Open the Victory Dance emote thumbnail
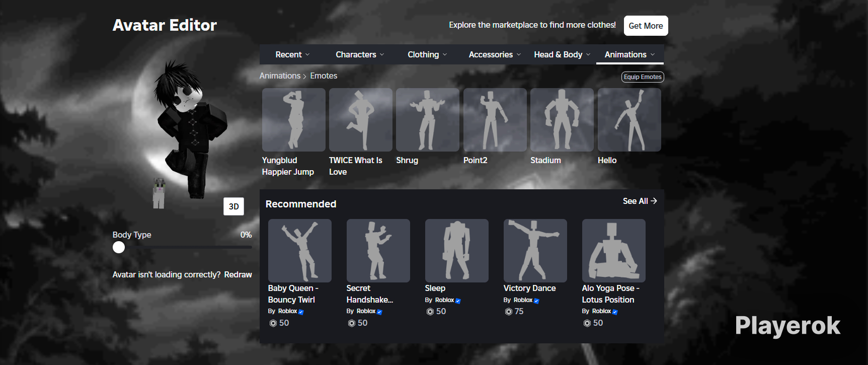 pos(535,251)
